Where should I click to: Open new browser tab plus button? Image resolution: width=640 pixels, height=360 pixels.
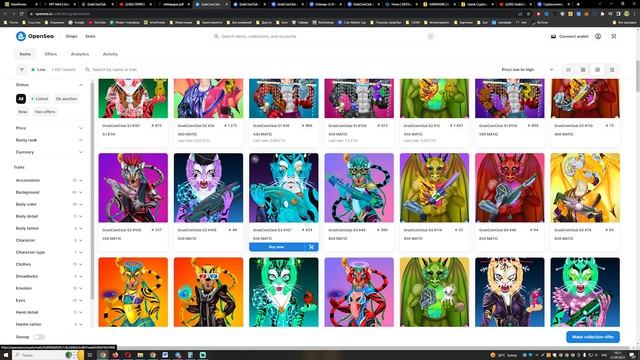pyautogui.click(x=578, y=4)
